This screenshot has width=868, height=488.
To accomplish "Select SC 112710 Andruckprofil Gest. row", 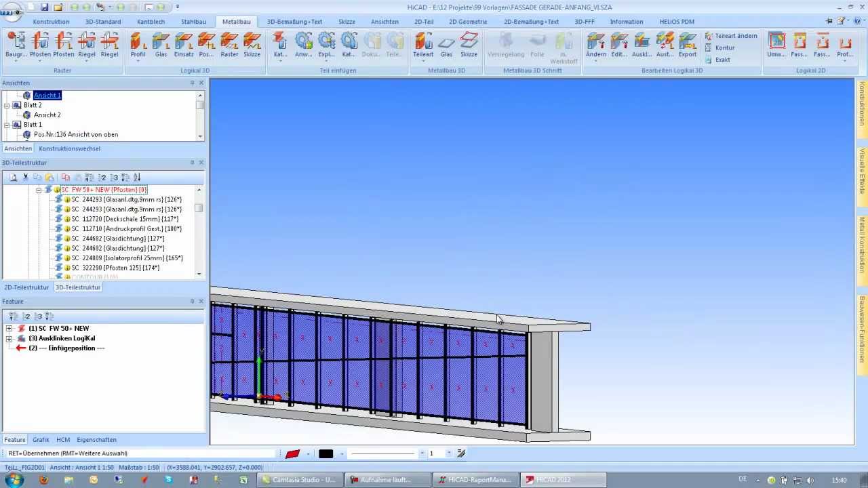I will [126, 229].
